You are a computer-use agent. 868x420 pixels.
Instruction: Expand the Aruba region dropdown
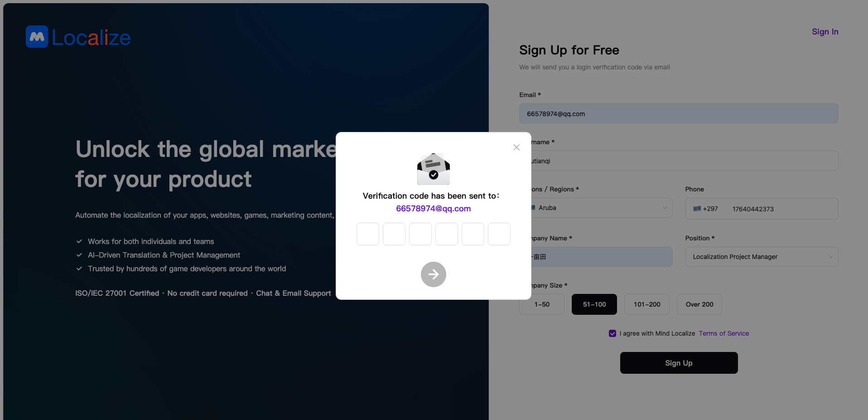664,208
